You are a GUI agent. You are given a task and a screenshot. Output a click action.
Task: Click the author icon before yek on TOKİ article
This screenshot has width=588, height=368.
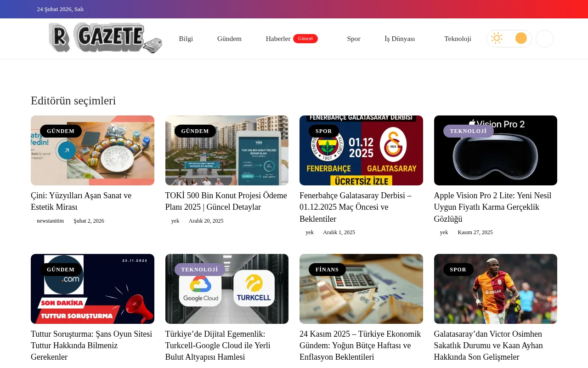coord(168,221)
